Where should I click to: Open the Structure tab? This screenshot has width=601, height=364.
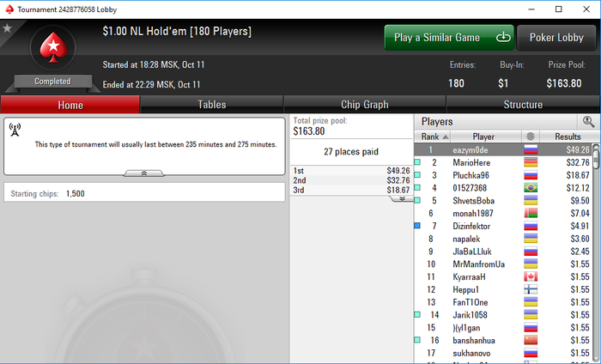[523, 105]
